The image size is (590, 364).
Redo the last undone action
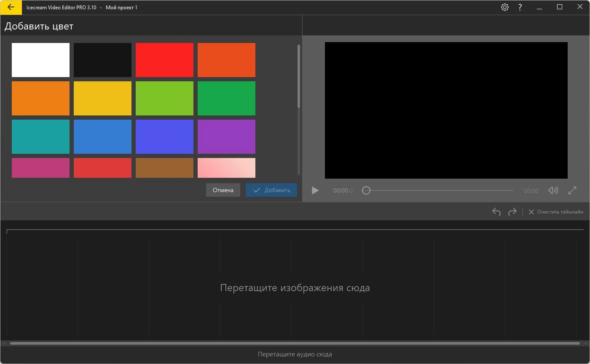point(512,212)
